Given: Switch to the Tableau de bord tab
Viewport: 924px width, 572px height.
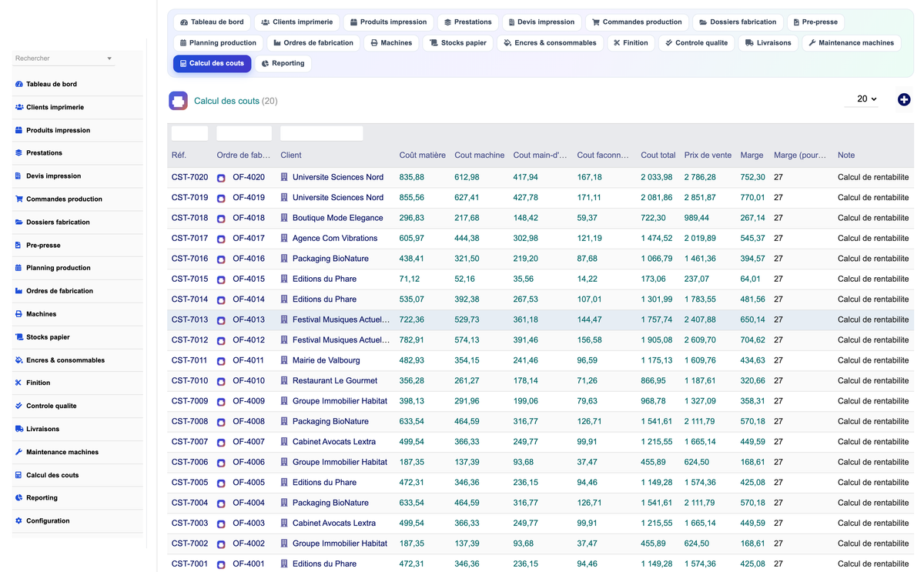Looking at the screenshot, I should point(212,22).
